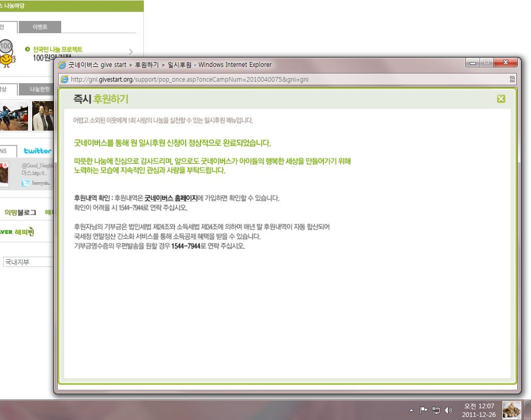The height and width of the screenshot is (420, 531).
Task: Visit the 희망블로그 link
Action: click(20, 212)
